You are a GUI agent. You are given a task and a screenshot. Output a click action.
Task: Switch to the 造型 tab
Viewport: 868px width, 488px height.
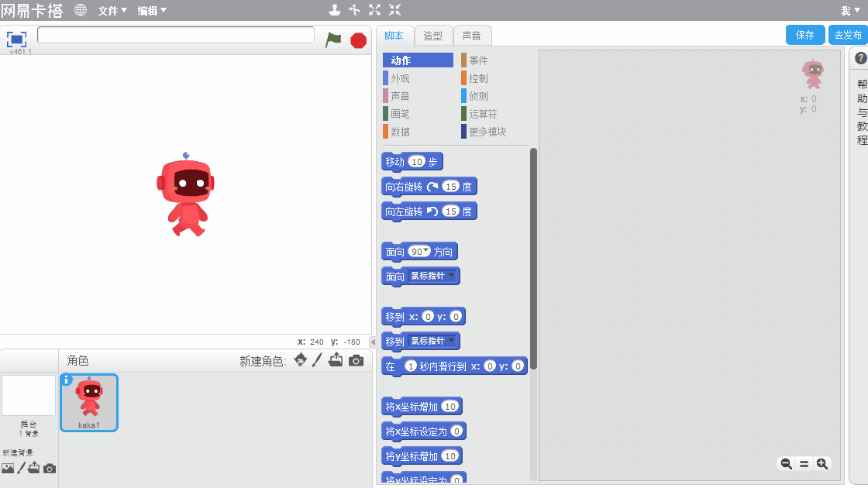click(x=433, y=36)
